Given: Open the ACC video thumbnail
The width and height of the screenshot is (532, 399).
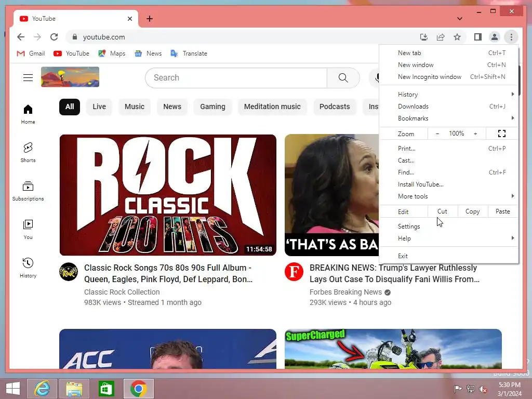Looking at the screenshot, I should pyautogui.click(x=168, y=349).
